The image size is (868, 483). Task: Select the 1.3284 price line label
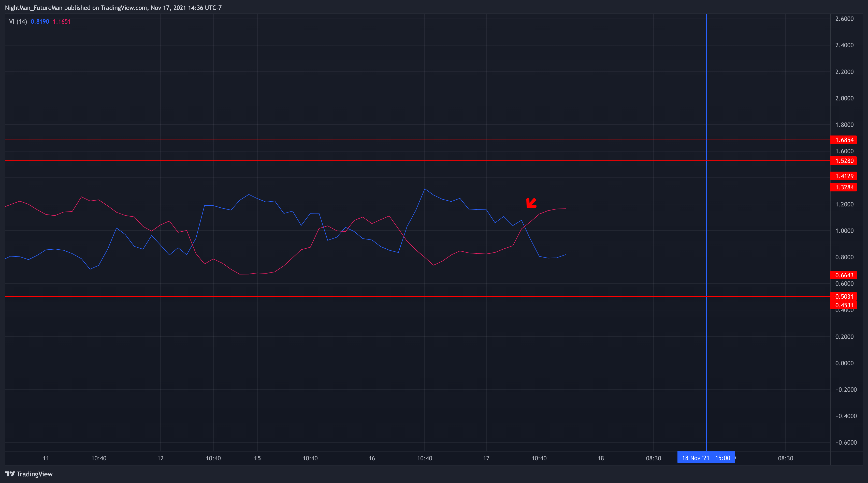pos(844,187)
